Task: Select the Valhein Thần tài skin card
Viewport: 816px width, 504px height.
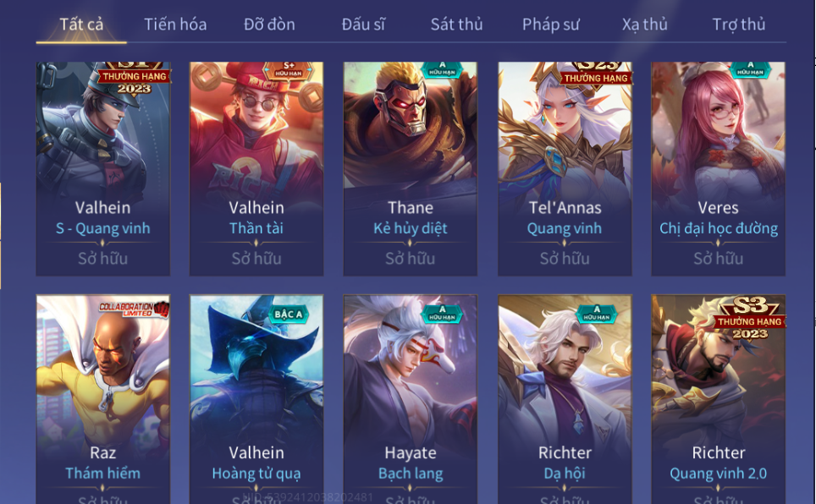Action: (256, 169)
